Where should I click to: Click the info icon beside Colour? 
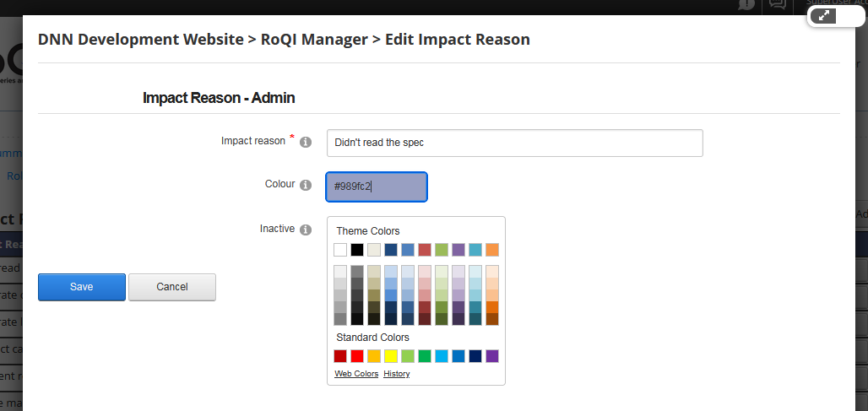point(306,186)
